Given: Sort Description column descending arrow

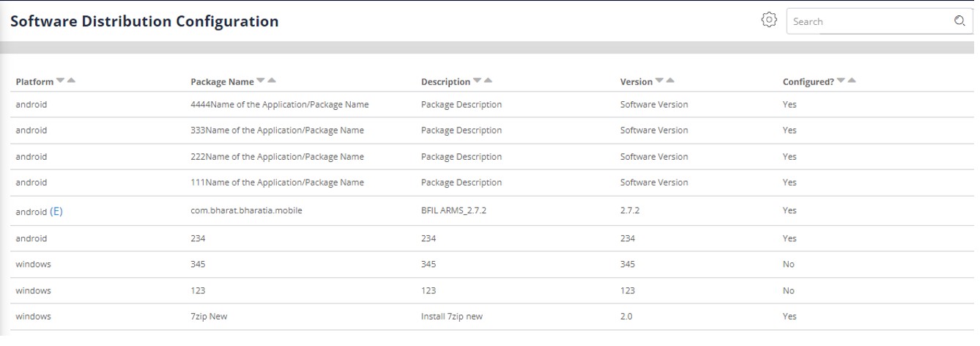Looking at the screenshot, I should [x=478, y=81].
